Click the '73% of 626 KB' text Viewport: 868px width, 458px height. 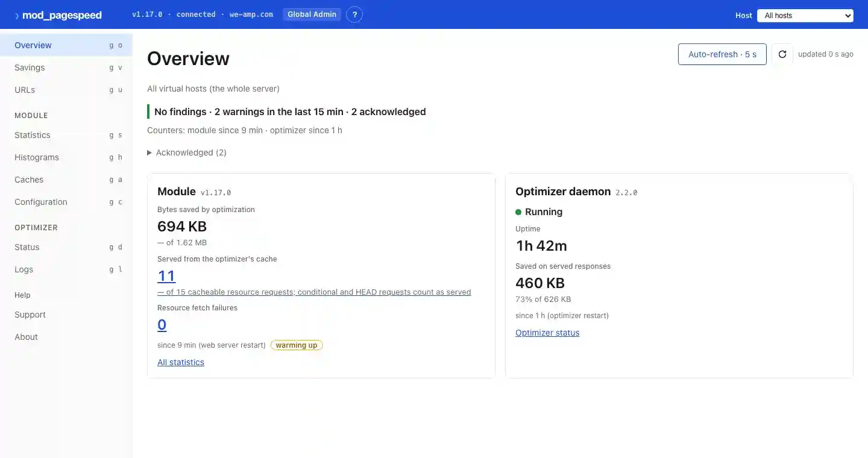(543, 300)
